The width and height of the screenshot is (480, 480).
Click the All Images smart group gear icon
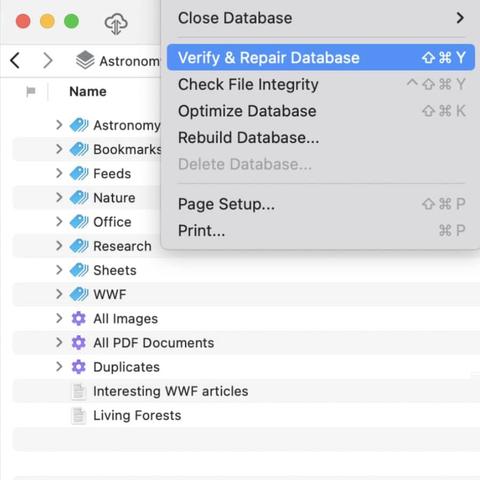click(79, 319)
